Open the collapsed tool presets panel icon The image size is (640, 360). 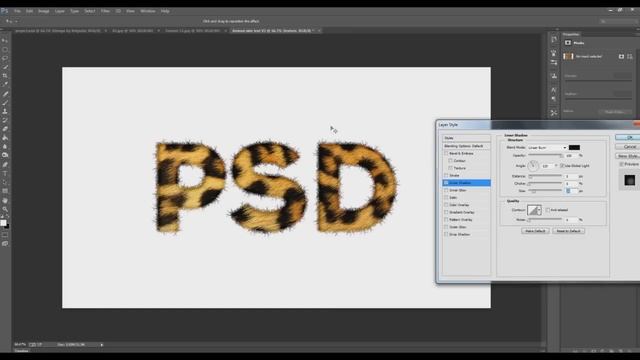[554, 113]
